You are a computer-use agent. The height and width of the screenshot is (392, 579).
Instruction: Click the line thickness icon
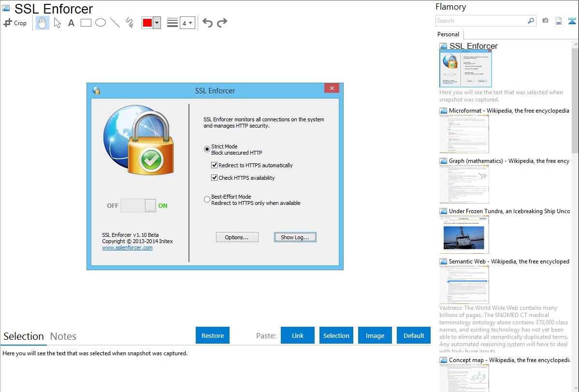pyautogui.click(x=173, y=23)
